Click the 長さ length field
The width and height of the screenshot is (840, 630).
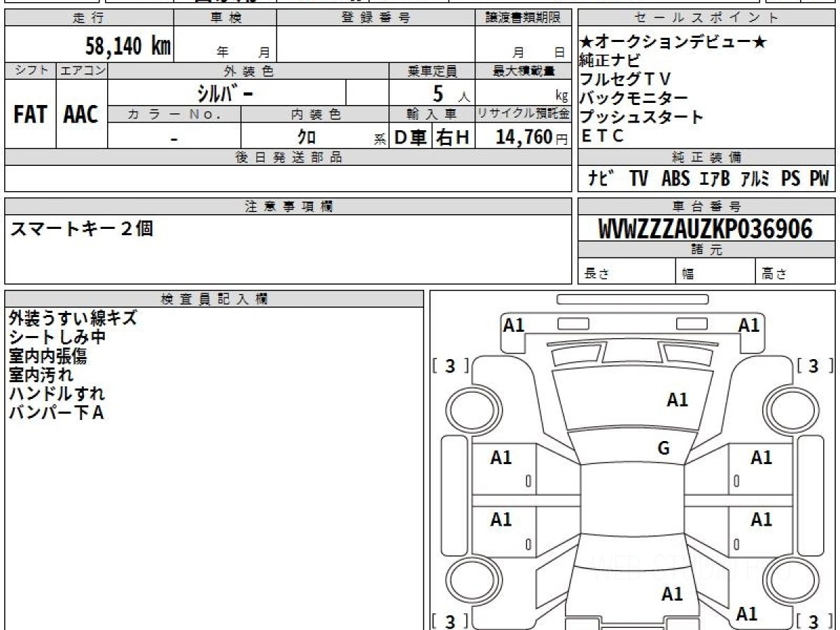626,272
